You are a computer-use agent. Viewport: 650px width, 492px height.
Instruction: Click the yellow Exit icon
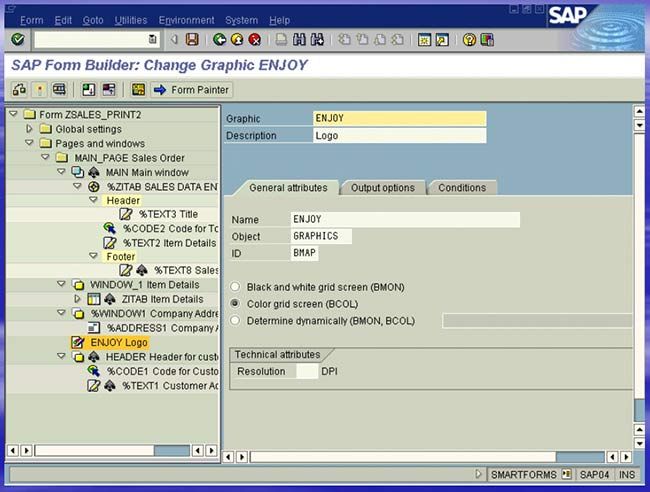click(237, 40)
